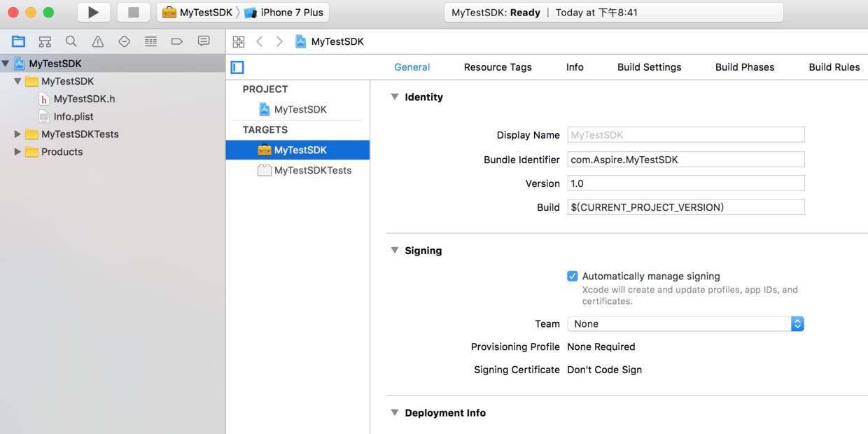
Task: Switch to the Info tab
Action: point(575,67)
